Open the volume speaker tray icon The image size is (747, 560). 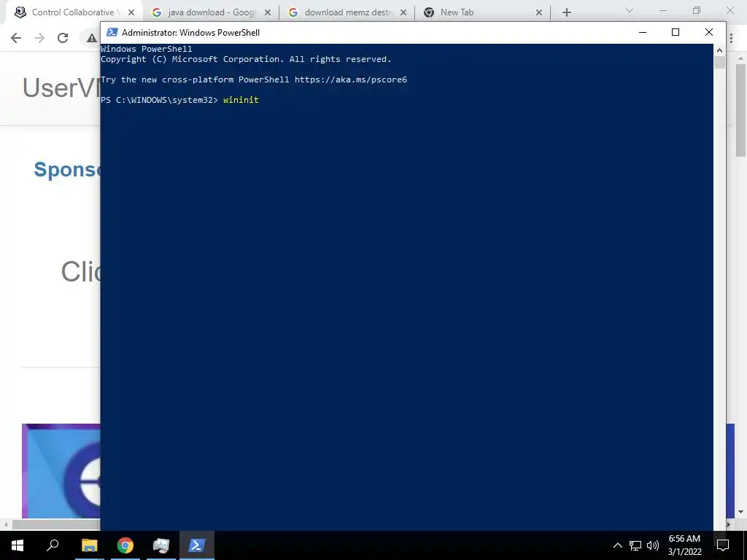coord(653,545)
